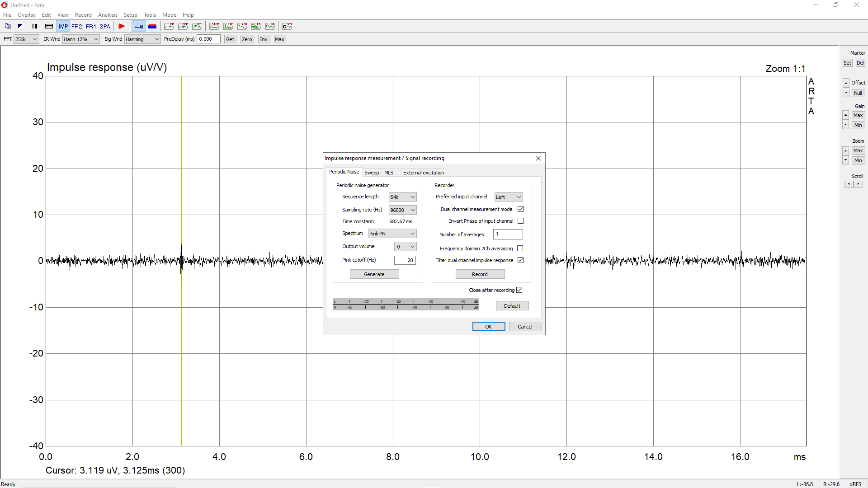Increase Zoom with the up arrow
The width and height of the screenshot is (868, 488).
coord(845,151)
